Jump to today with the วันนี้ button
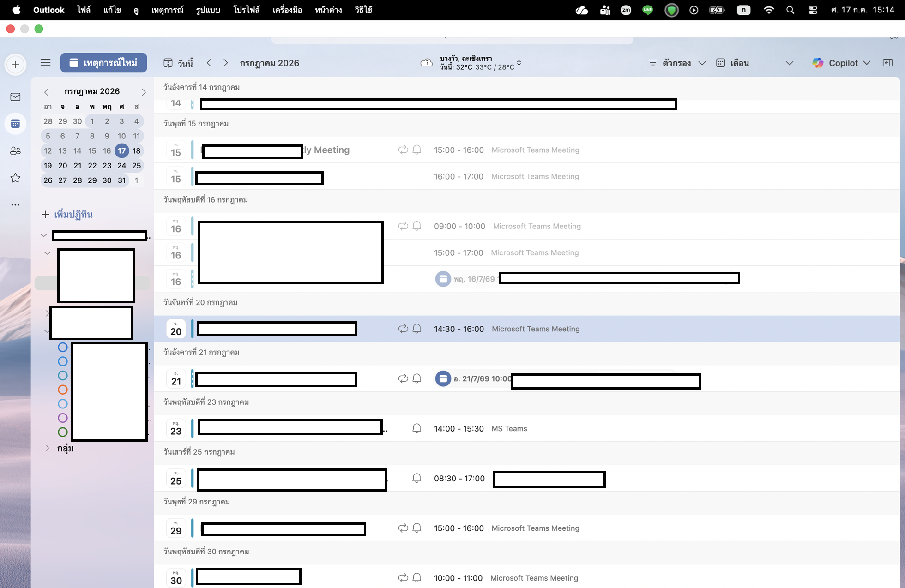905x588 pixels. [x=178, y=63]
